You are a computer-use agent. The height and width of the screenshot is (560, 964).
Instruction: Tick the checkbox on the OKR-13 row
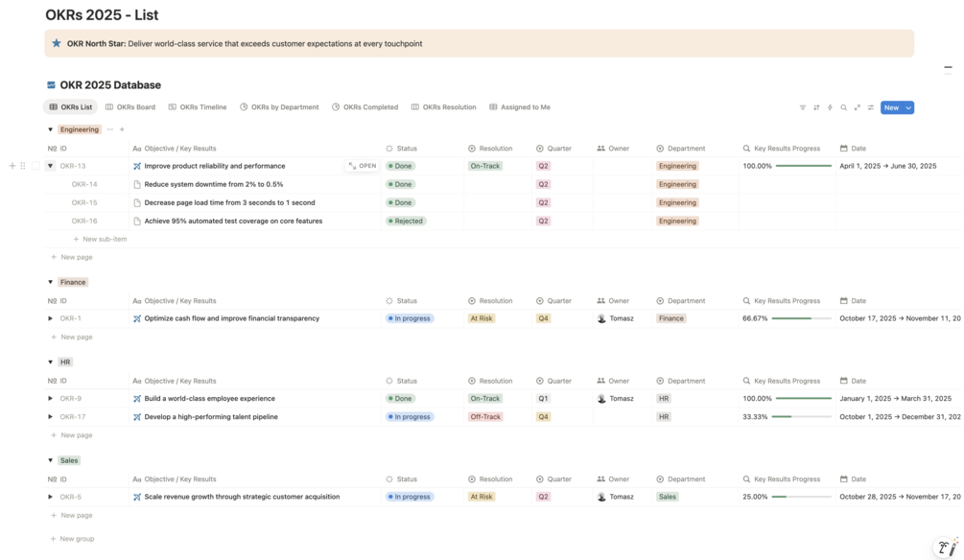pos(36,166)
